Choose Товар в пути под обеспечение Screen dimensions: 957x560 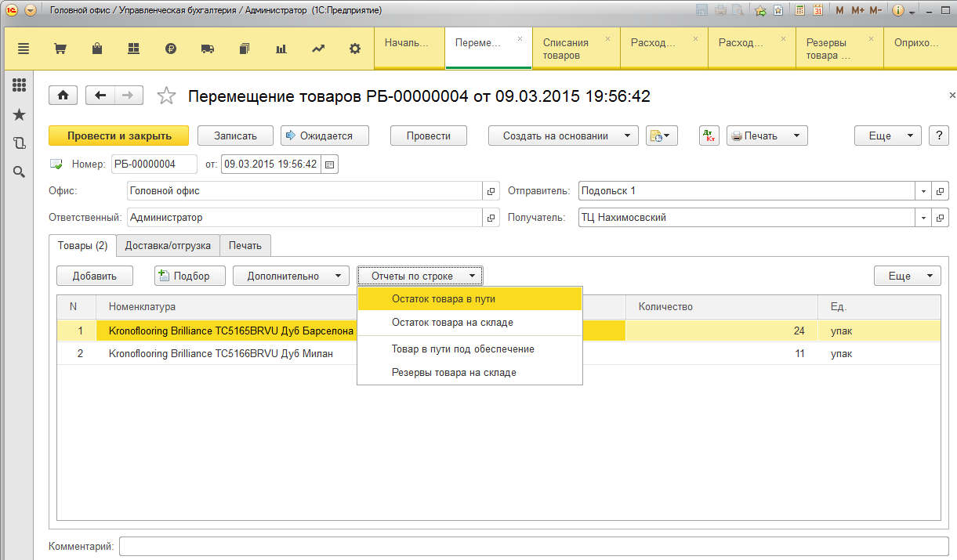coord(469,349)
